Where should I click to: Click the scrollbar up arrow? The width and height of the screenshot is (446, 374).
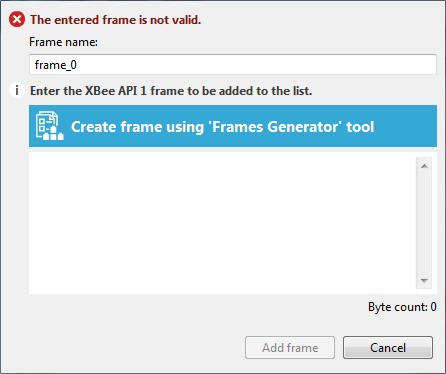click(x=424, y=166)
